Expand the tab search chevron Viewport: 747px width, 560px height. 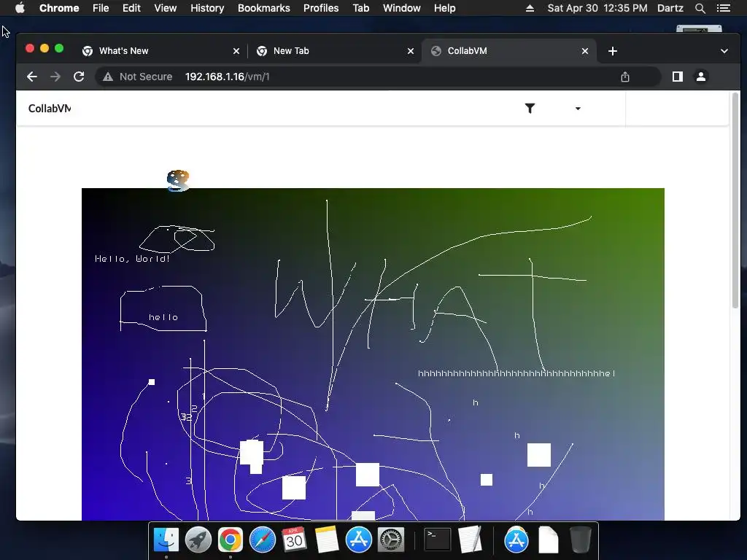point(724,51)
